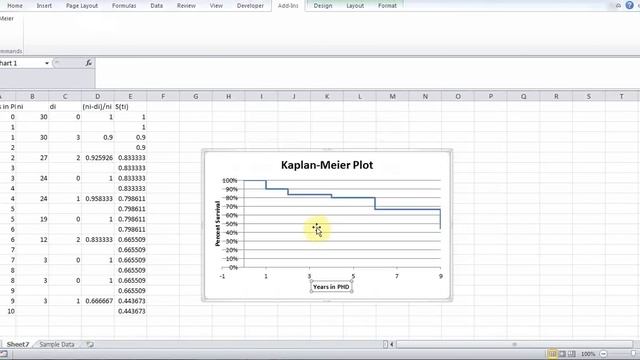Open the Chart Tools Design tab

coord(323,6)
